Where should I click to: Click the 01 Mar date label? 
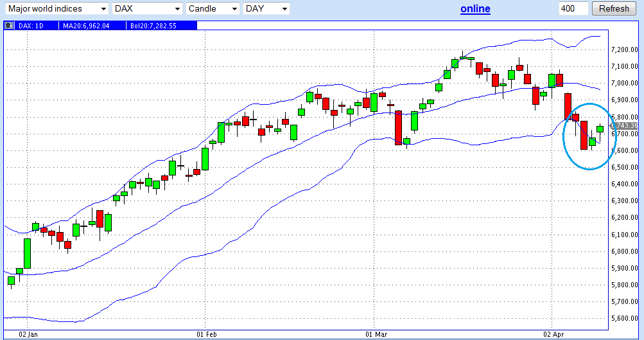click(x=377, y=334)
